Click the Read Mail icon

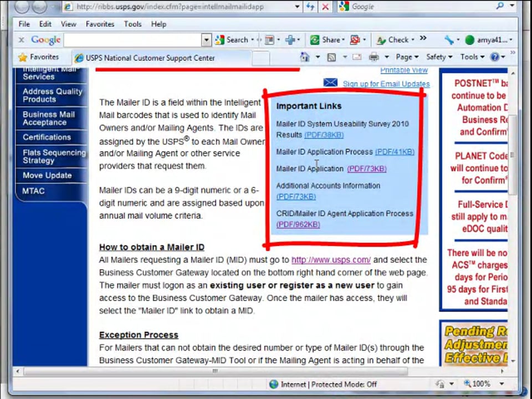point(356,57)
